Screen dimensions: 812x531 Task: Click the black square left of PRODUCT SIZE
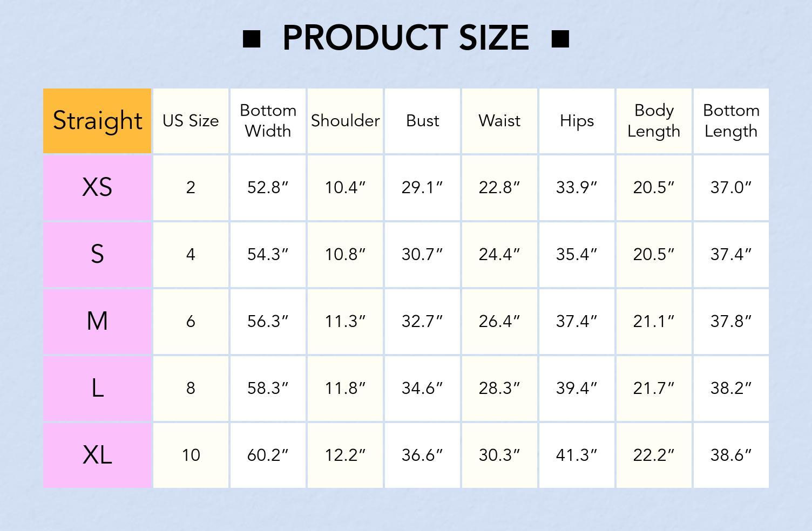(x=252, y=39)
